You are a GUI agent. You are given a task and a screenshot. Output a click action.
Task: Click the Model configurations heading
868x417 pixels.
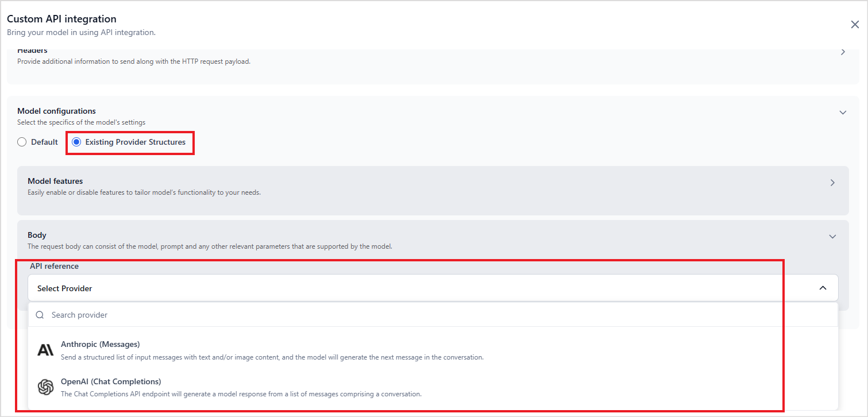click(56, 111)
